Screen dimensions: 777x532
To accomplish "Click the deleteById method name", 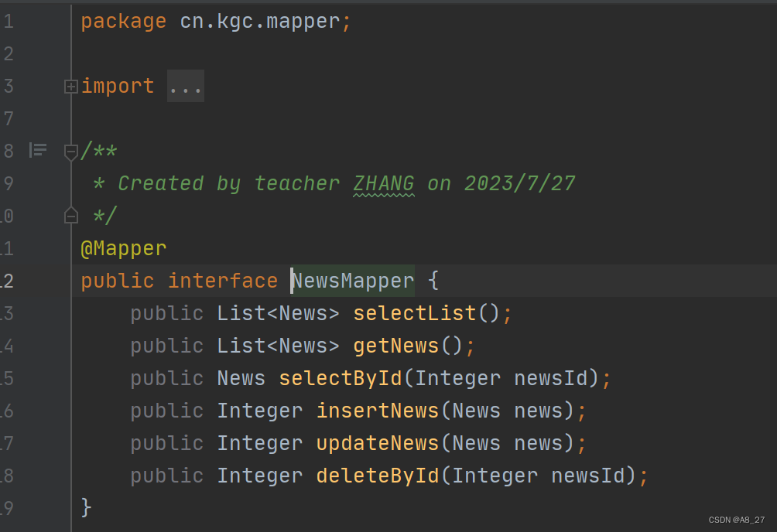I will coord(377,475).
